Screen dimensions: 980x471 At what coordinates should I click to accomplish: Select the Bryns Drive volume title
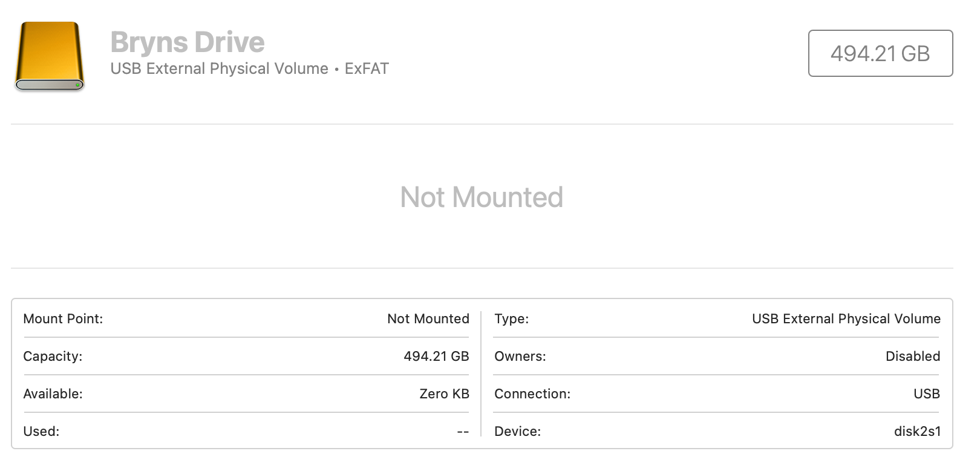pyautogui.click(x=188, y=42)
